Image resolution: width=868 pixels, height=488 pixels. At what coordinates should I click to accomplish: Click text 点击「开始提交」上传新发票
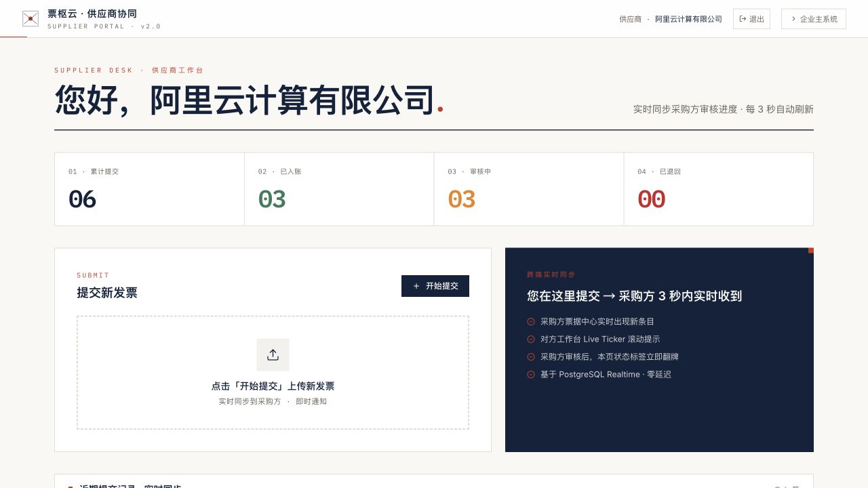(273, 386)
